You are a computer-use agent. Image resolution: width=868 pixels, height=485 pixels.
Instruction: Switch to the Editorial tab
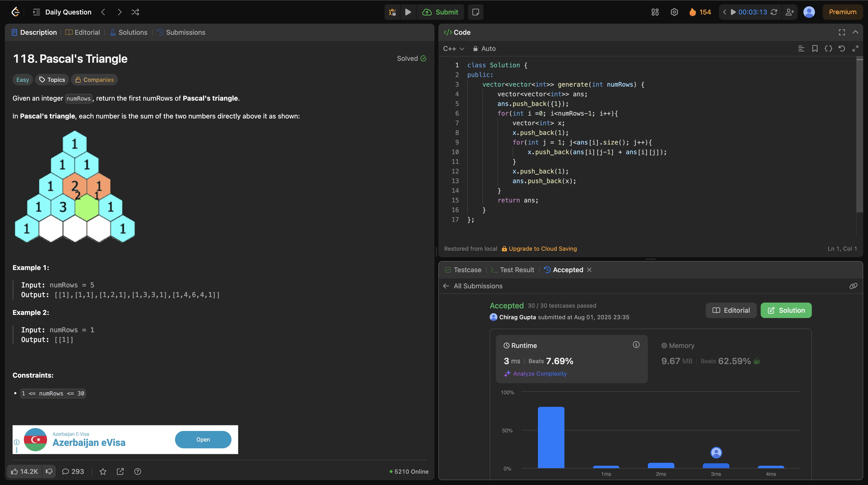(x=82, y=32)
